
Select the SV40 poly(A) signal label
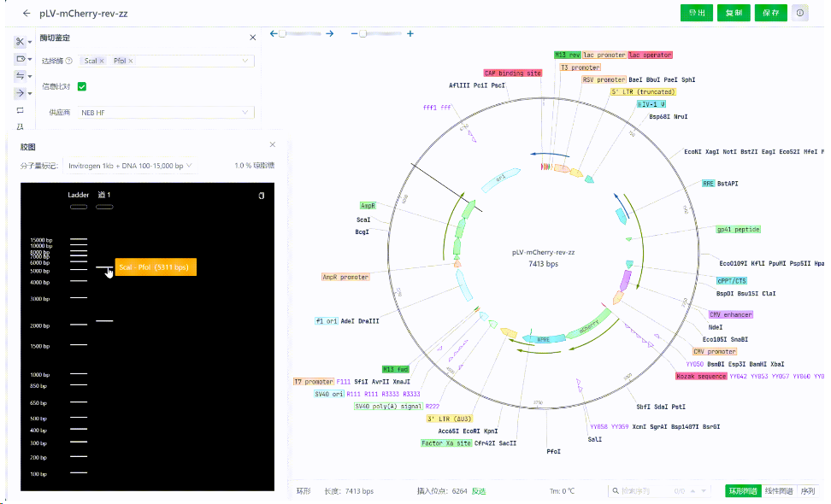[x=388, y=406]
